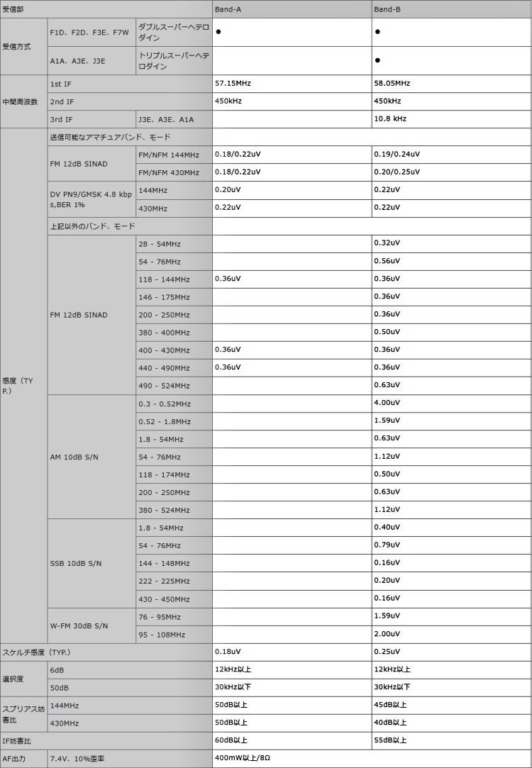The height and width of the screenshot is (768, 532).
Task: Click the 送信可能なアマチュアバンド、モード row
Action: [x=110, y=137]
